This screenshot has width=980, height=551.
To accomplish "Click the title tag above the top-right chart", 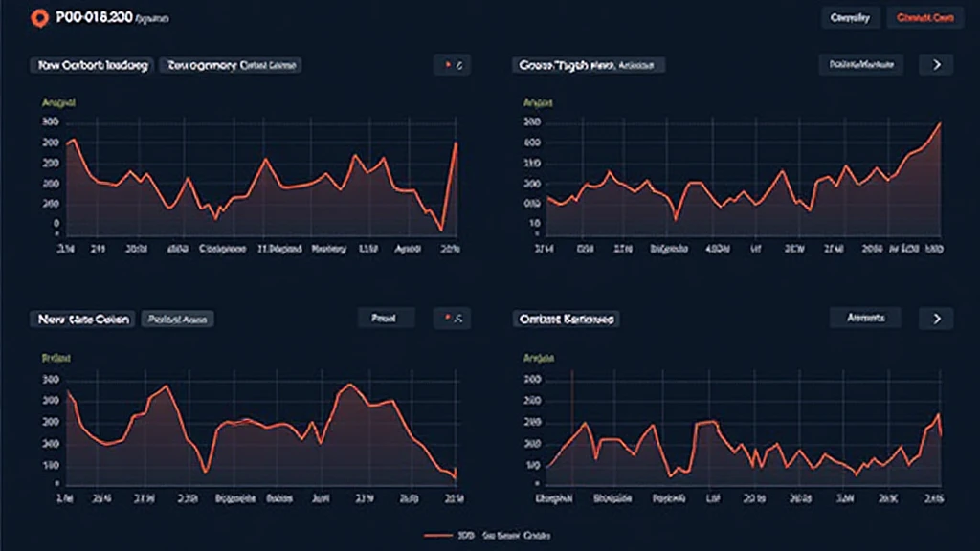I will pos(590,65).
